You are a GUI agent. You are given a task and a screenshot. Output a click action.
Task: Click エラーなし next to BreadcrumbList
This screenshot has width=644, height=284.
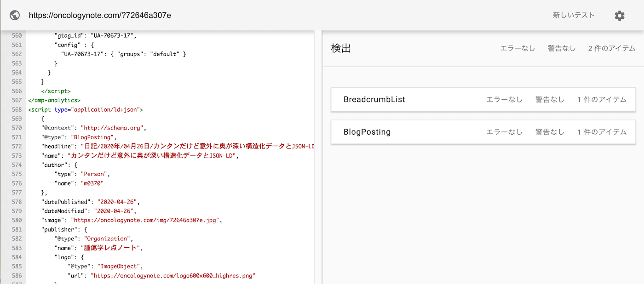[504, 99]
